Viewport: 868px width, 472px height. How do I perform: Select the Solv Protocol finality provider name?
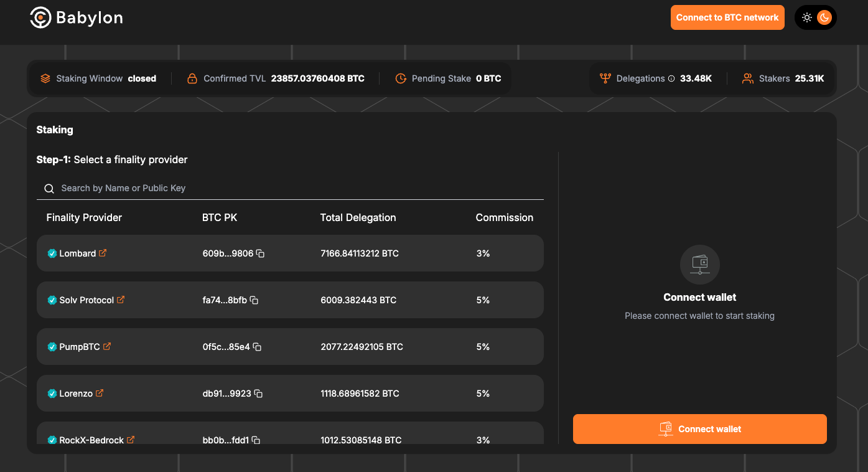(86, 300)
